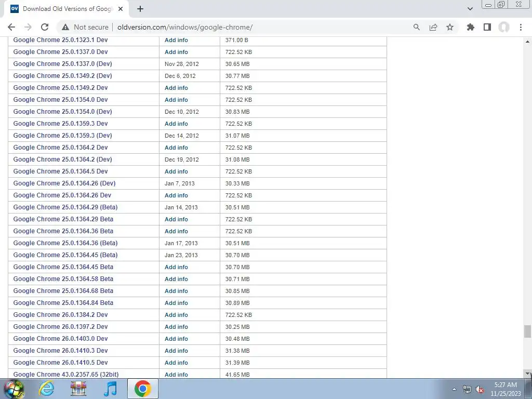Click the Chrome taskbar icon

point(143,389)
